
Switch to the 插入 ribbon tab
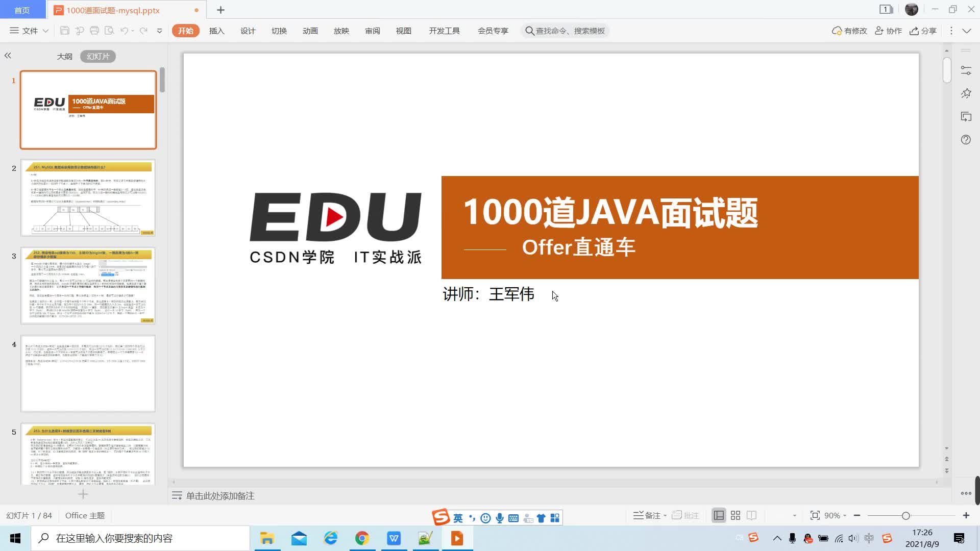tap(216, 31)
